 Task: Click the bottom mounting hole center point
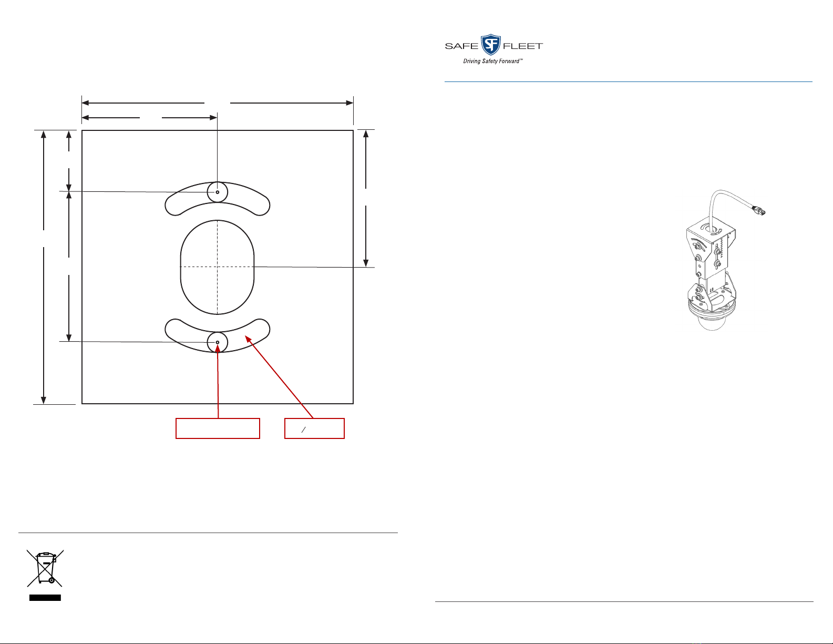tap(218, 342)
